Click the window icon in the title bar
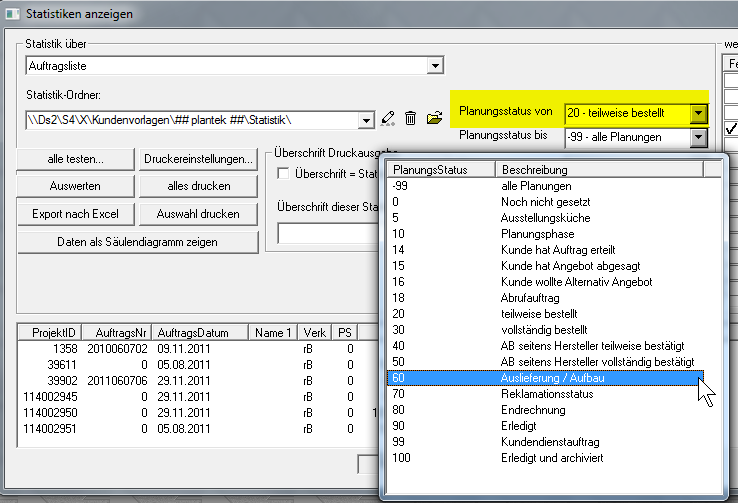This screenshot has width=738, height=503. coord(12,14)
